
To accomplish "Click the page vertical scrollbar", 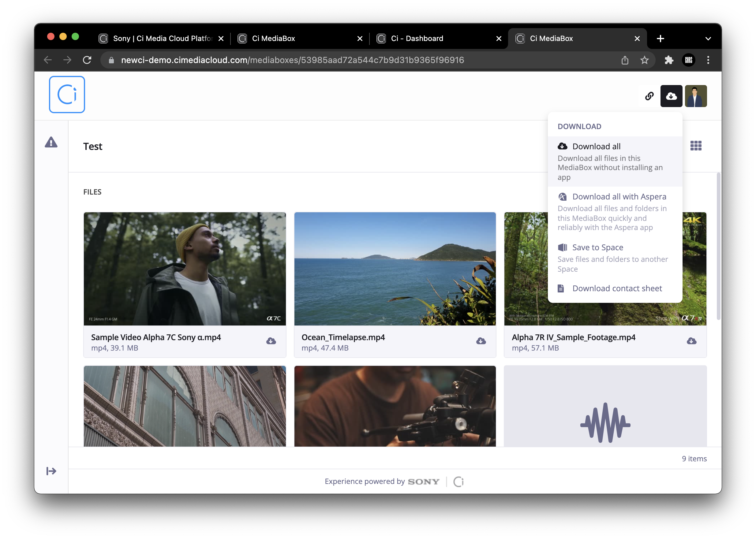I will pos(718,246).
